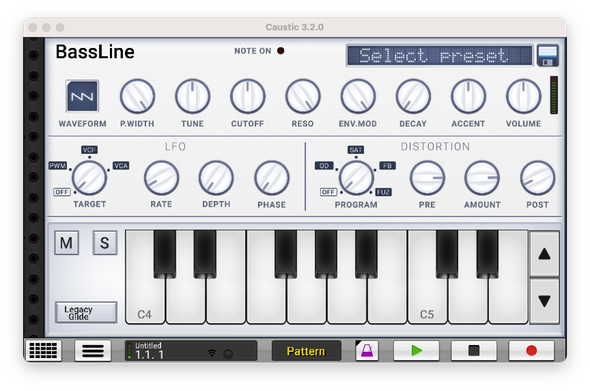Viewport: 590px width, 391px height.
Task: Play the F4 white key
Action: [x=266, y=301]
